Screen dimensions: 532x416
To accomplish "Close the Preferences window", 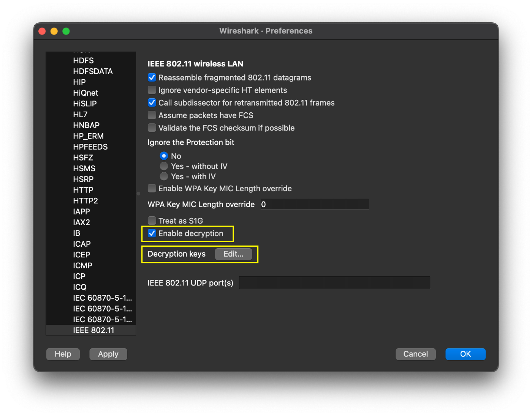I will point(42,31).
